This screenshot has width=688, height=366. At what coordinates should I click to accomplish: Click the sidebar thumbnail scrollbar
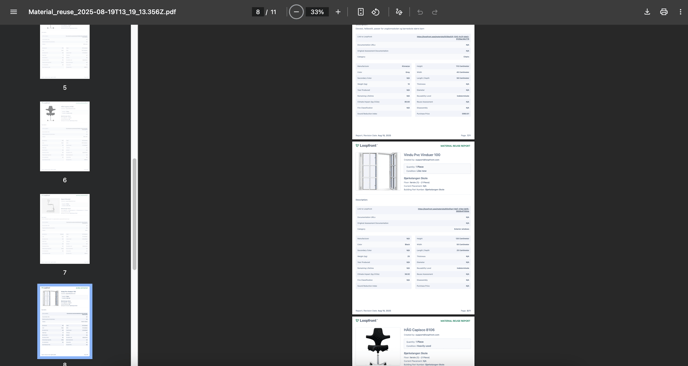point(135,214)
